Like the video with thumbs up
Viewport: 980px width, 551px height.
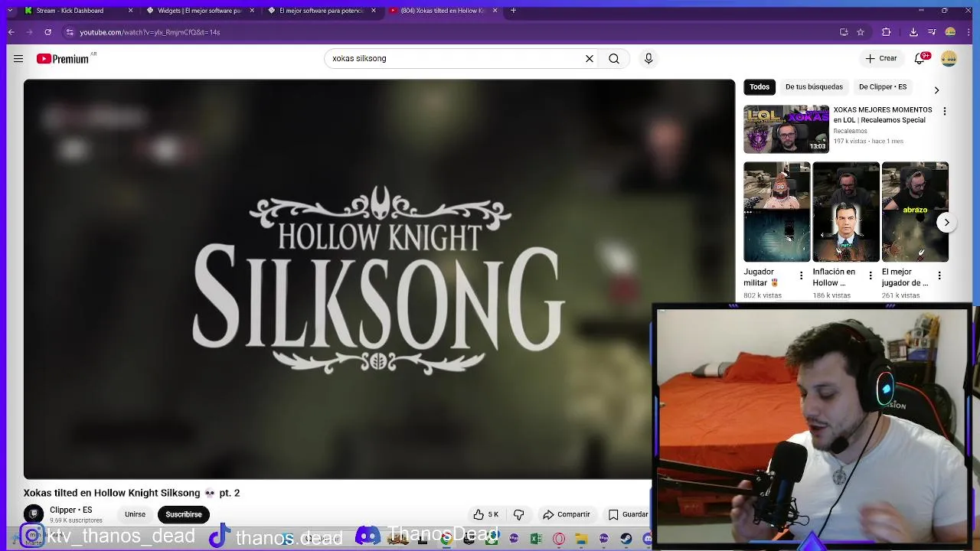[485, 514]
